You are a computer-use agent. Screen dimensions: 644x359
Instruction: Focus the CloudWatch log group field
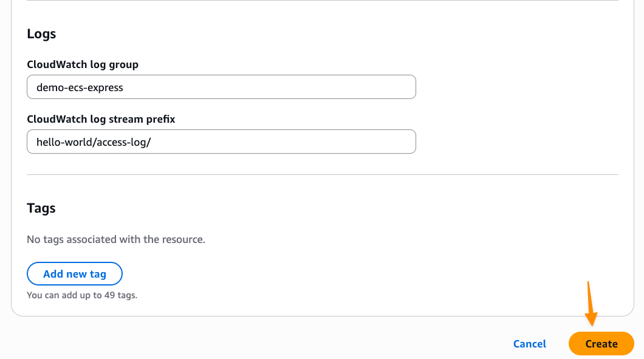coord(221,87)
